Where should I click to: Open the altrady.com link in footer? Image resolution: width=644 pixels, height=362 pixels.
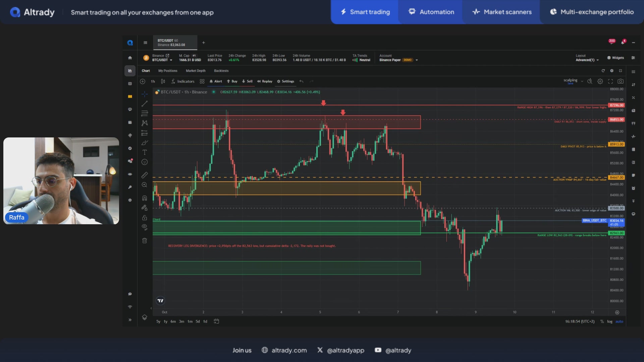coord(284,350)
